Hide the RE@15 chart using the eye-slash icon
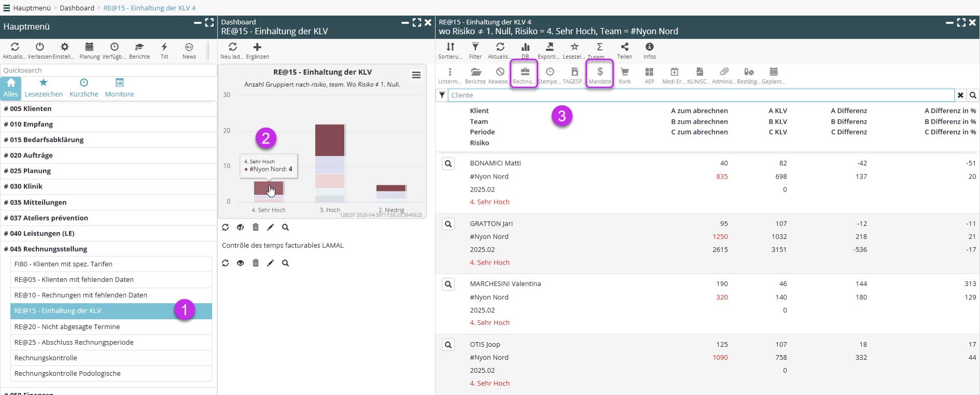This screenshot has height=395, width=980. [x=240, y=227]
